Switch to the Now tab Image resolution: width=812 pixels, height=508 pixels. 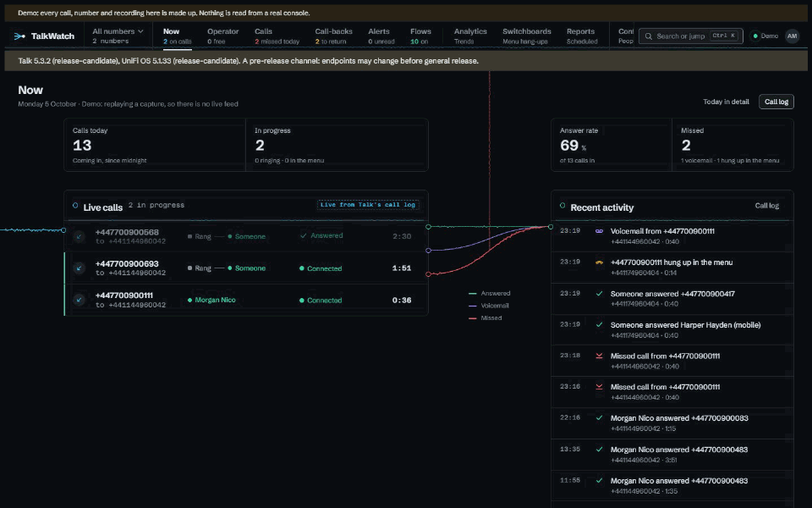tap(177, 36)
